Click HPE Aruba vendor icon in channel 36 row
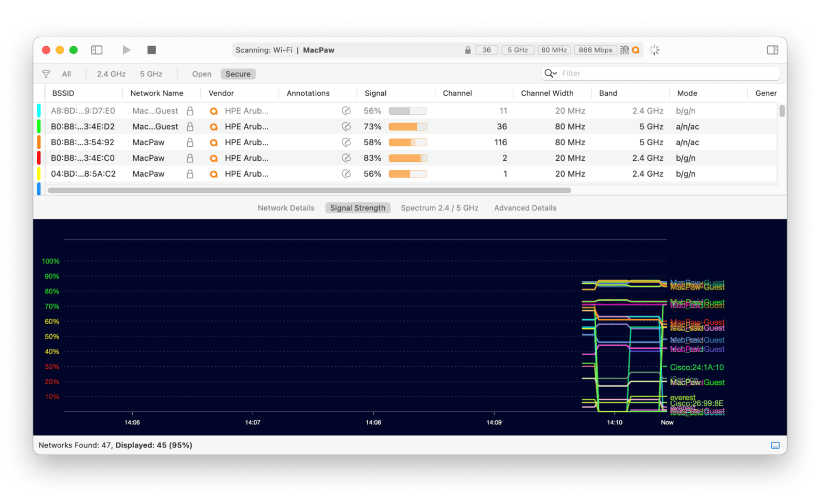The image size is (818, 504). point(213,127)
